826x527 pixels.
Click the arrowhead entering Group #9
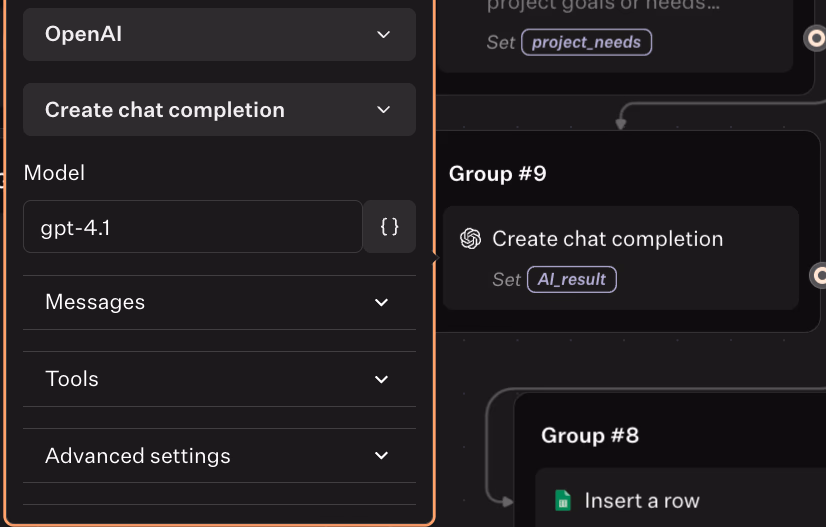coord(621,124)
